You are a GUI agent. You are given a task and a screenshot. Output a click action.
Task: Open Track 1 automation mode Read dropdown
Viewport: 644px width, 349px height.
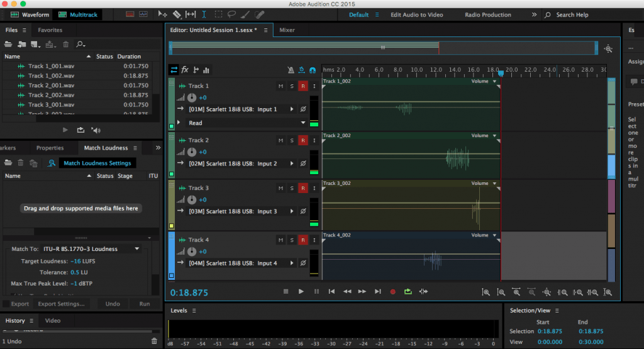(247, 123)
